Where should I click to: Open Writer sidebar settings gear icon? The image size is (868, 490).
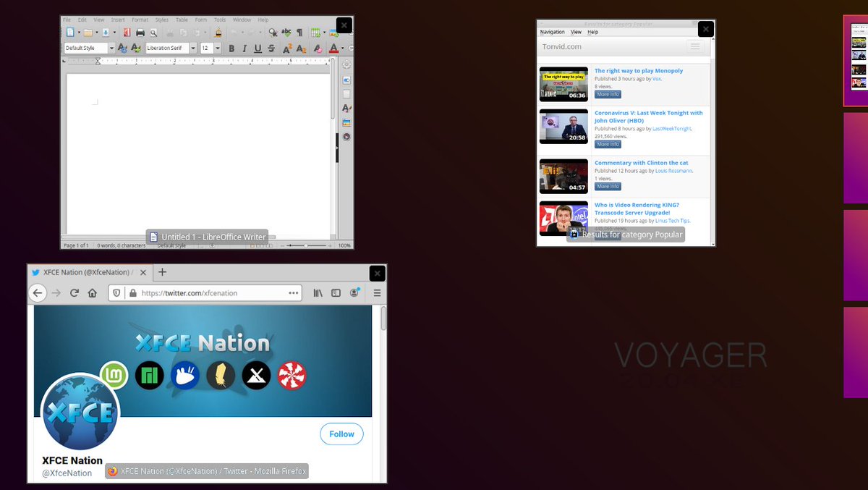tap(346, 65)
